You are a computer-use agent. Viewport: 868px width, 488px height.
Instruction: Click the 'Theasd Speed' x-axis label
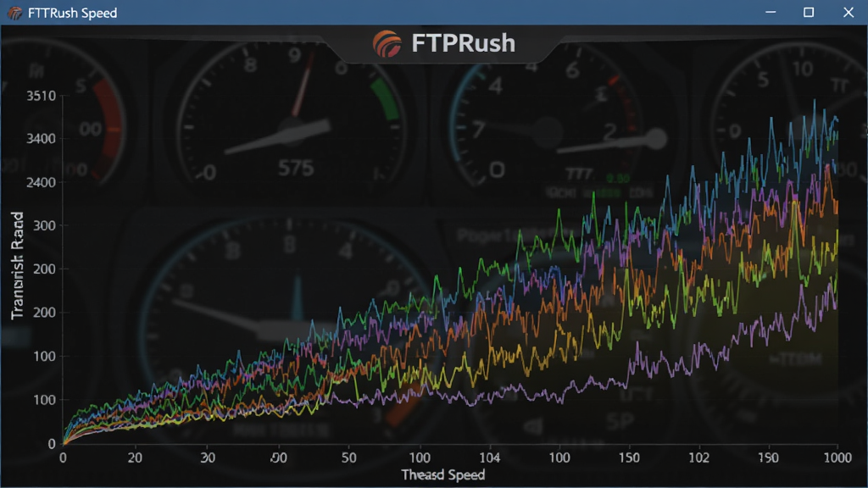[442, 474]
